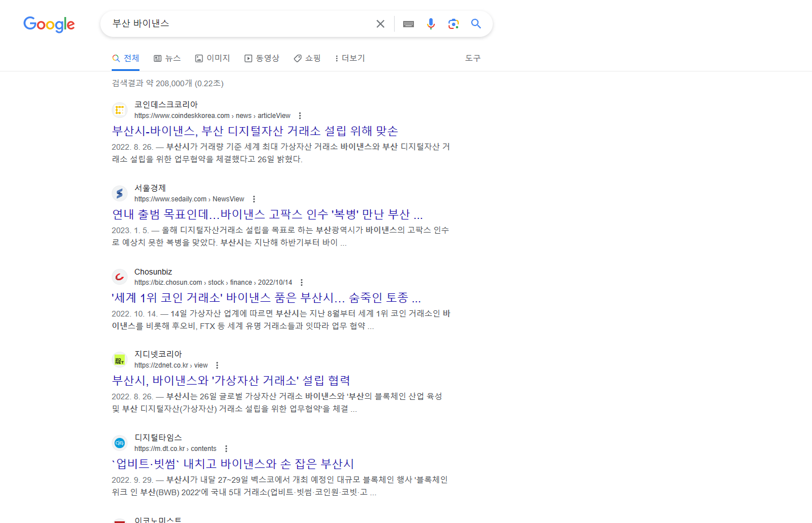Switch to the 뉴스 news tab
The height and width of the screenshot is (523, 812).
[167, 58]
